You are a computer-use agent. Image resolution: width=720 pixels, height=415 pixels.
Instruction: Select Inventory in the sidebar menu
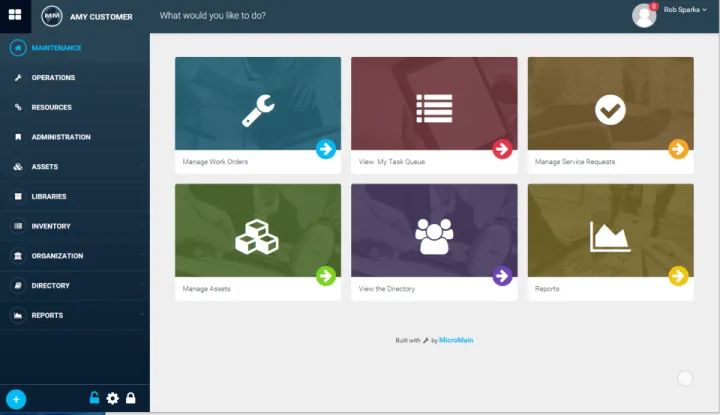pyautogui.click(x=51, y=226)
